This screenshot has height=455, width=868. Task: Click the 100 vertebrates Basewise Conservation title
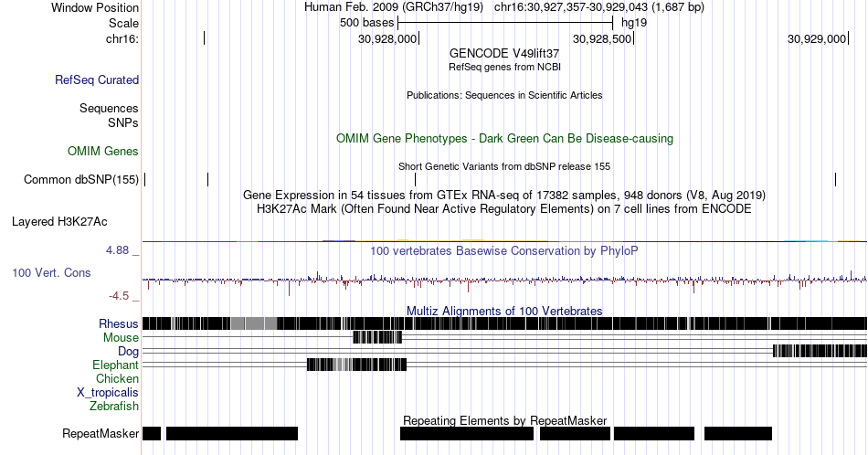(504, 250)
